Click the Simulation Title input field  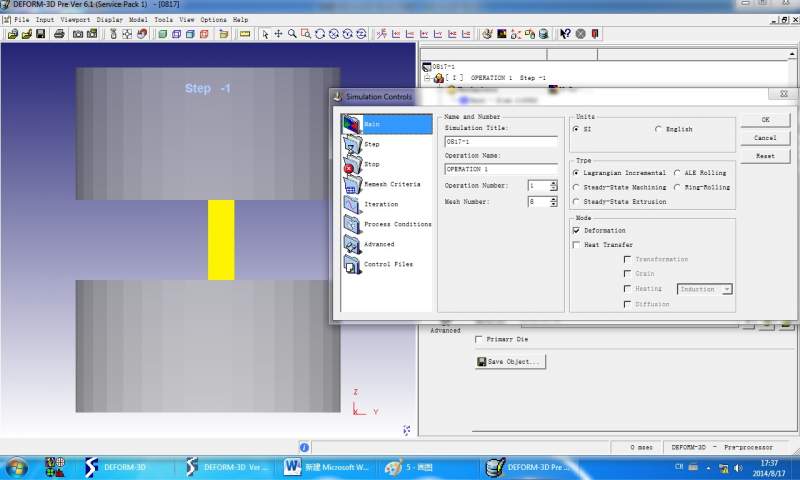click(501, 142)
